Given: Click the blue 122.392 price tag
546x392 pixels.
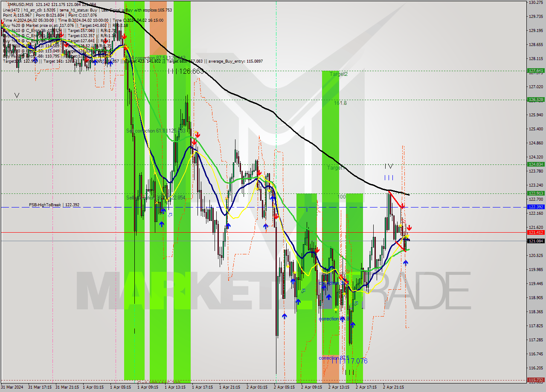Looking at the screenshot, I should click(x=536, y=207).
